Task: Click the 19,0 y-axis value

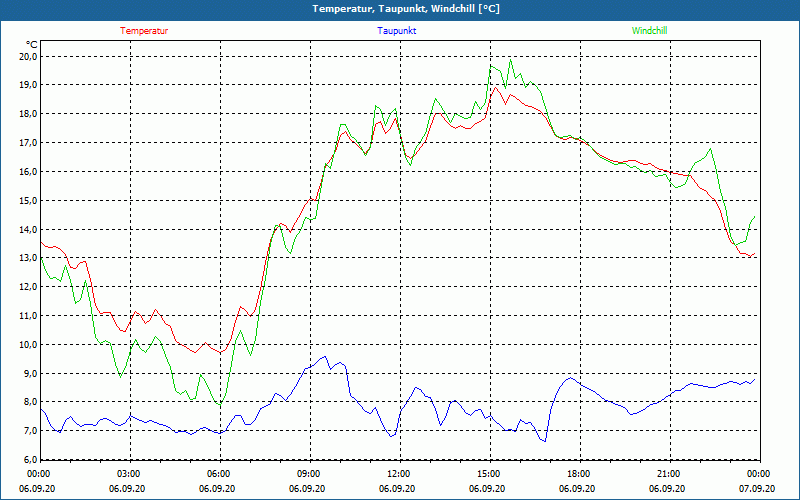Action: tap(29, 85)
